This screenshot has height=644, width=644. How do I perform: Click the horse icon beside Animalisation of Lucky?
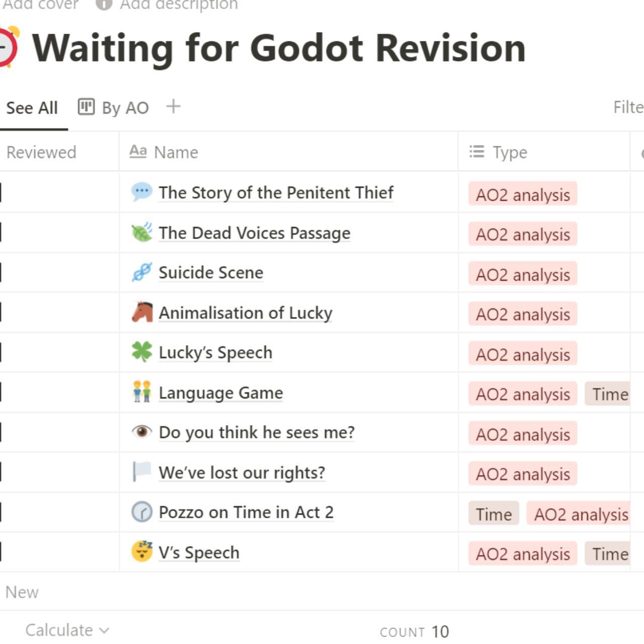tap(141, 312)
